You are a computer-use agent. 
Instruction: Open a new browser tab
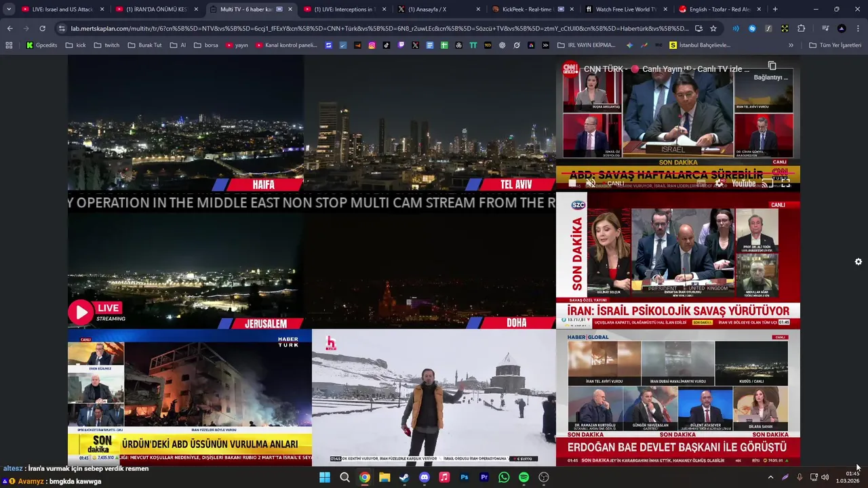tap(775, 9)
